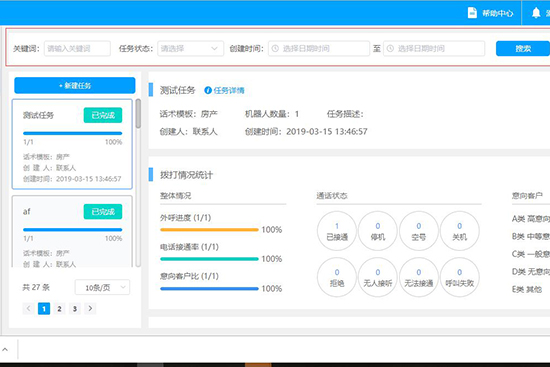Click the +新建任务 button
The width and height of the screenshot is (550, 367).
[x=75, y=85]
